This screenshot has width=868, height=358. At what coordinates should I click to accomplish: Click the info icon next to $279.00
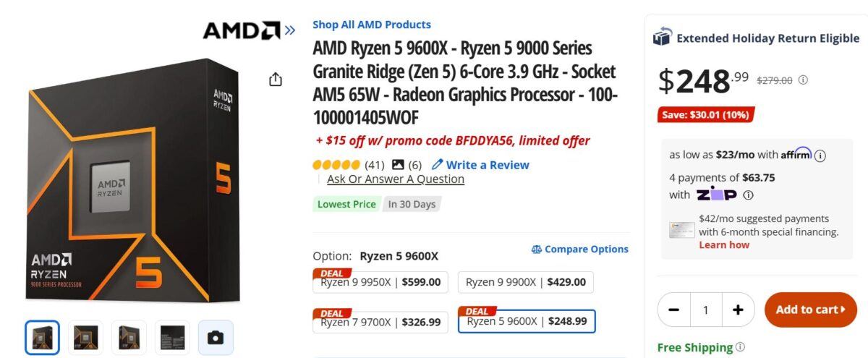[803, 80]
